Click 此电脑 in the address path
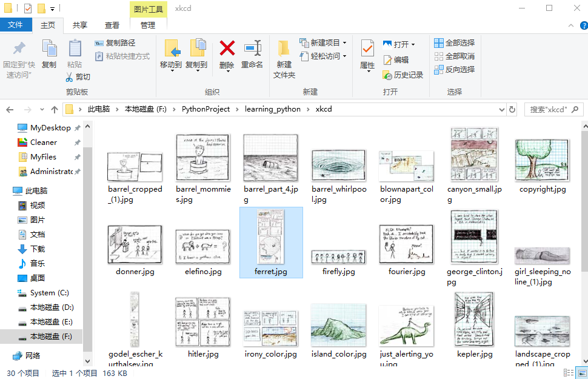The width and height of the screenshot is (588, 379). [x=99, y=109]
